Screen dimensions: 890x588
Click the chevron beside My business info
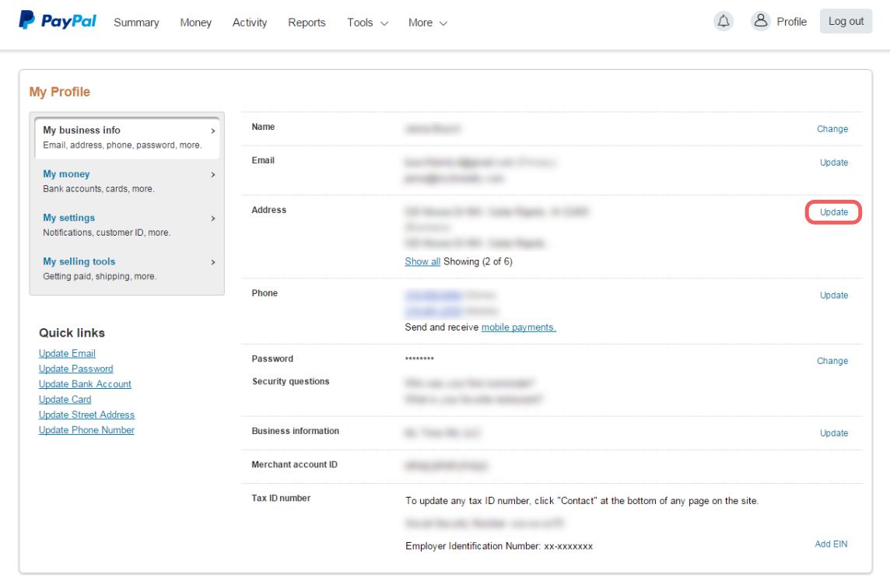point(213,131)
